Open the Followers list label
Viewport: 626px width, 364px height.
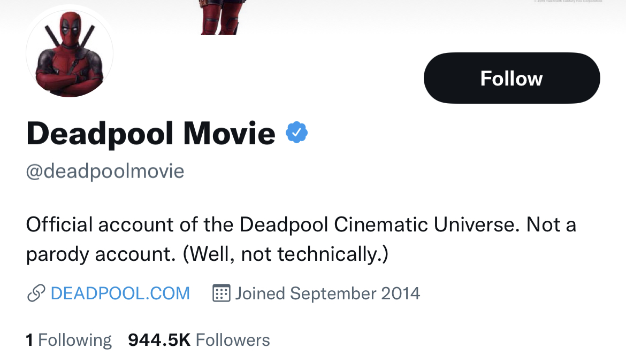click(233, 340)
